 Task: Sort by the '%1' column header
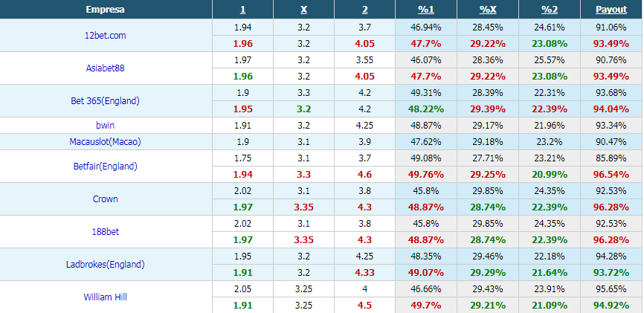coord(426,10)
